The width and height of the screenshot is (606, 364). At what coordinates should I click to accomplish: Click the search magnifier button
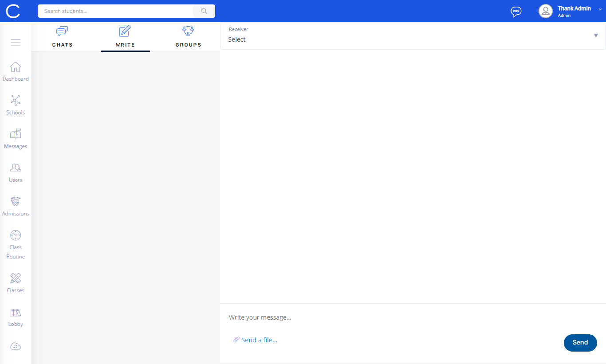[x=204, y=11]
